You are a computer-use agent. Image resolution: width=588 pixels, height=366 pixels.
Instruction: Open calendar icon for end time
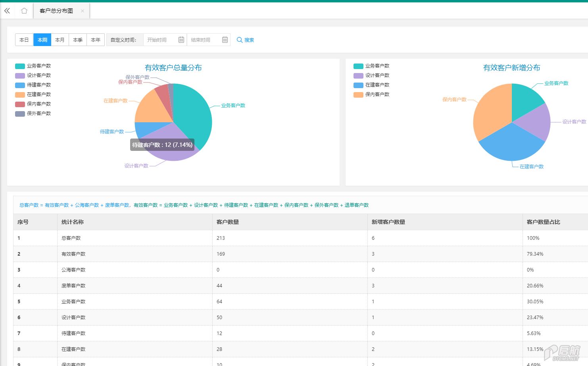(x=225, y=40)
